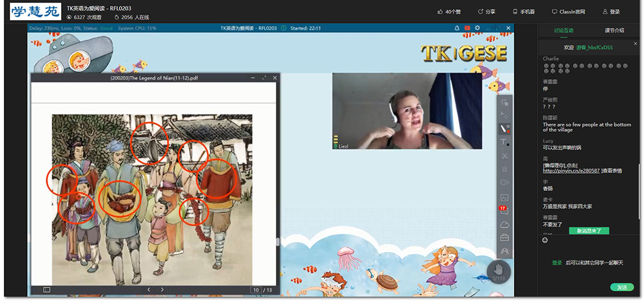Viewport: 644px width, 301px height.
Task: Close the welcome 欢迎 banner
Action: (x=636, y=44)
